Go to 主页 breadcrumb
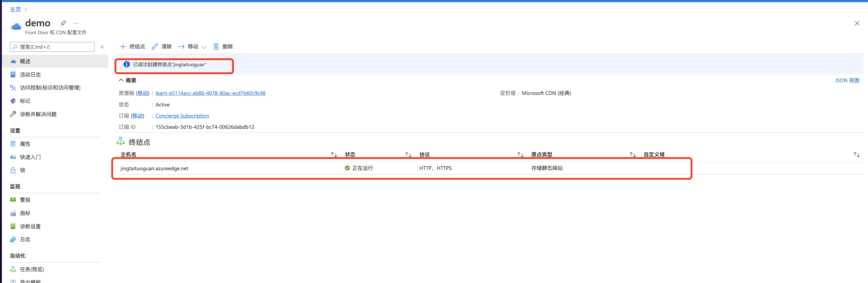This screenshot has height=283, width=868. (15, 9)
